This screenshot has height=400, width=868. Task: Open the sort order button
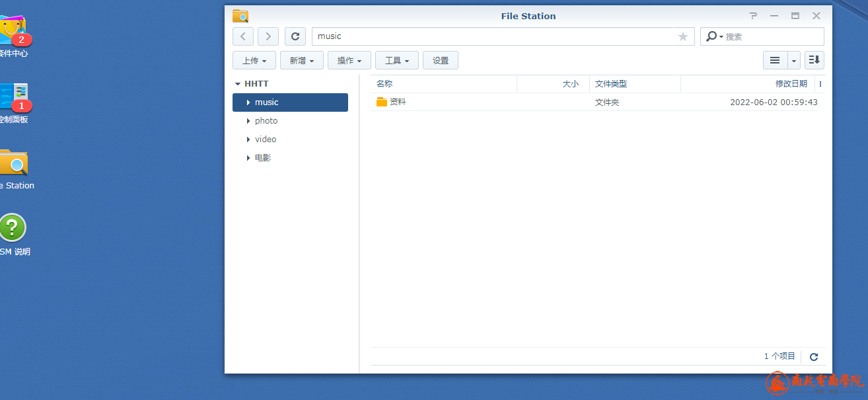tap(814, 60)
